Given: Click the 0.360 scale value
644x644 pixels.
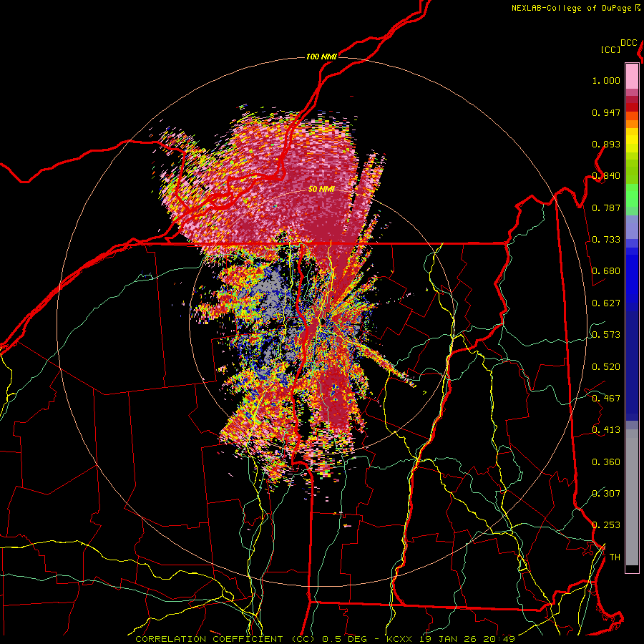Looking at the screenshot, I should (x=606, y=462).
